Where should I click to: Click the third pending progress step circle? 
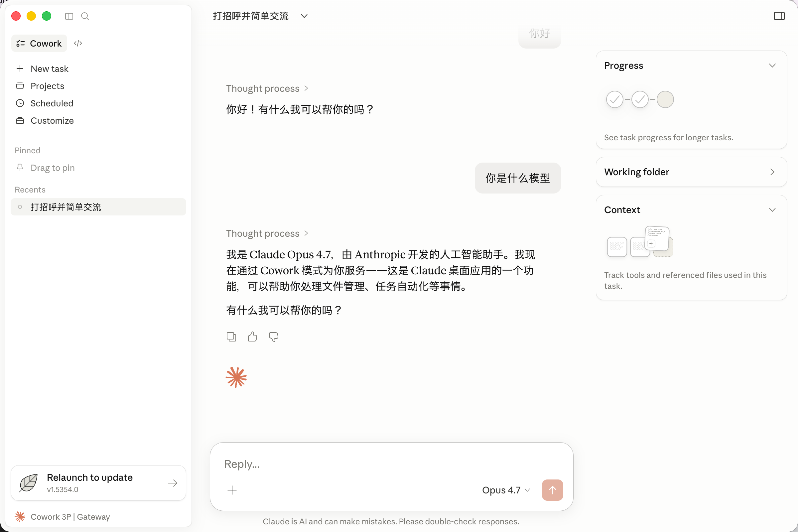click(x=665, y=99)
